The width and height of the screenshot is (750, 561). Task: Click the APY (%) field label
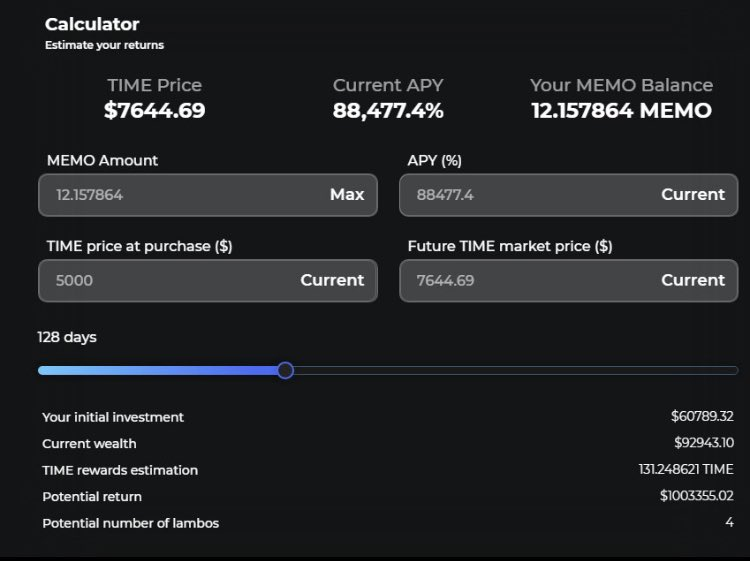pos(434,160)
